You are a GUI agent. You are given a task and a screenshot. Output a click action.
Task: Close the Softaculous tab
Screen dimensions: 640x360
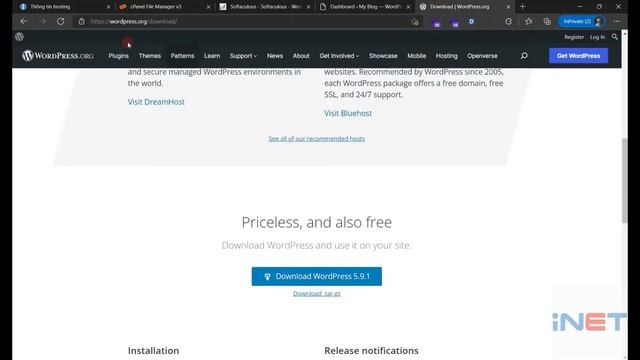coord(308,7)
